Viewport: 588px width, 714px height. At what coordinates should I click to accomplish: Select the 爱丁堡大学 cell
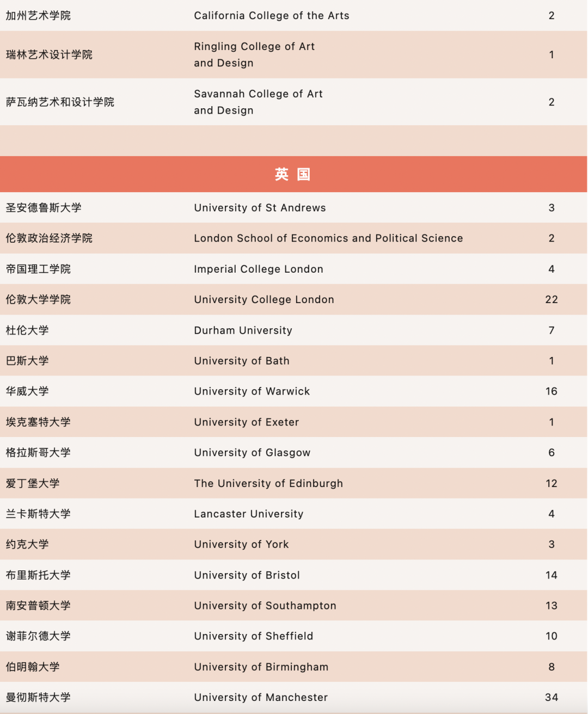[33, 484]
